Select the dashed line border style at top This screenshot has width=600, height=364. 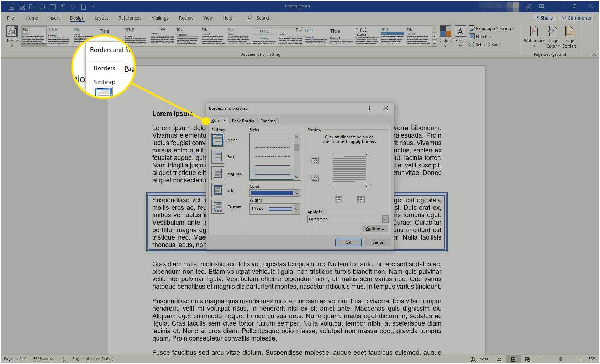pyautogui.click(x=272, y=138)
